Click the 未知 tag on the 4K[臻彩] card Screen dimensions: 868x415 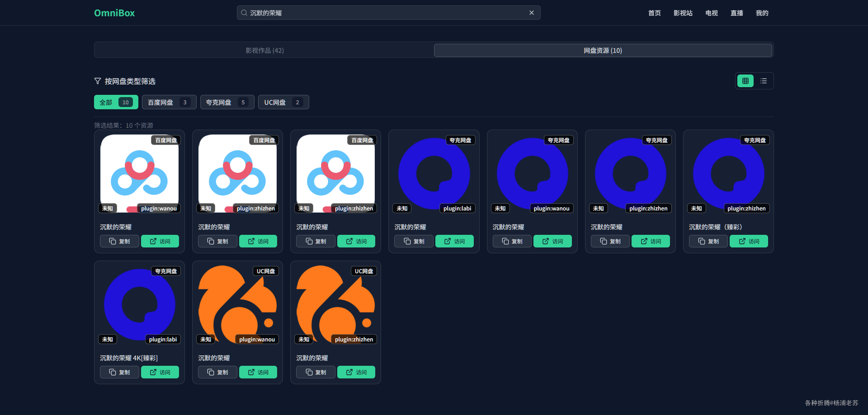(108, 339)
